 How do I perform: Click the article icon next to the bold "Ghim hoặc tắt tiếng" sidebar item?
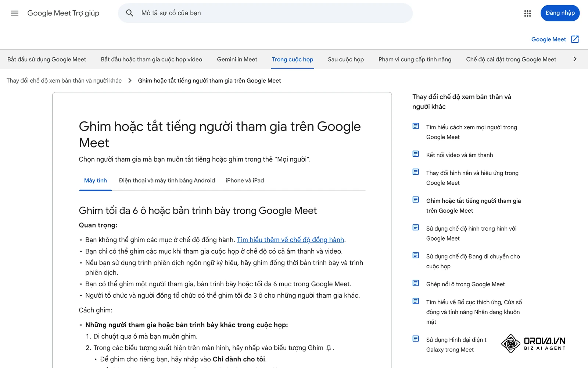tap(416, 200)
